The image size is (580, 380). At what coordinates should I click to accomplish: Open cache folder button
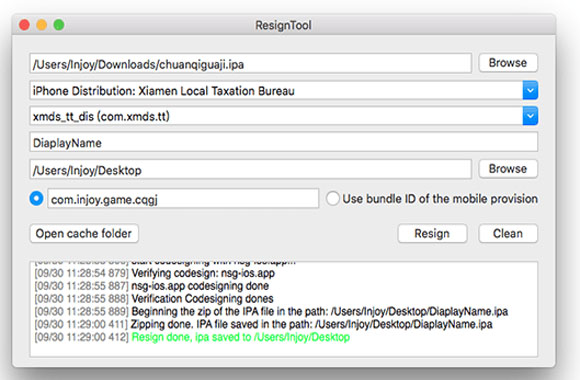point(84,233)
